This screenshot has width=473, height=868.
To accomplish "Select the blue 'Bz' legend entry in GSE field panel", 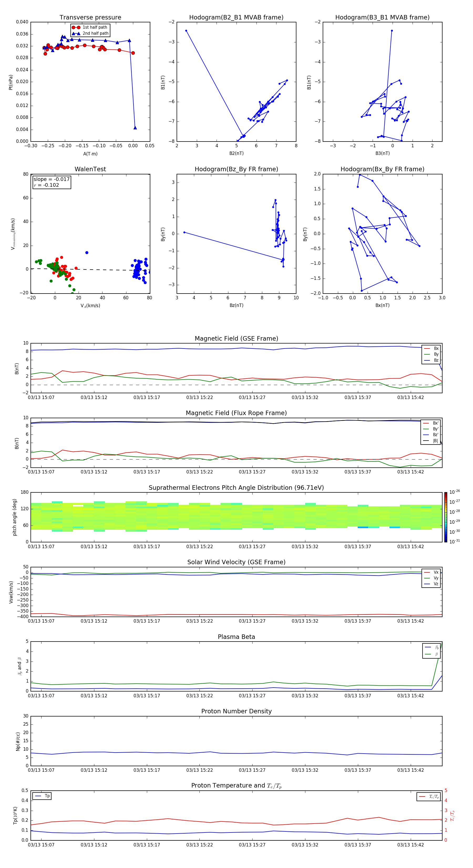I will pyautogui.click(x=431, y=360).
